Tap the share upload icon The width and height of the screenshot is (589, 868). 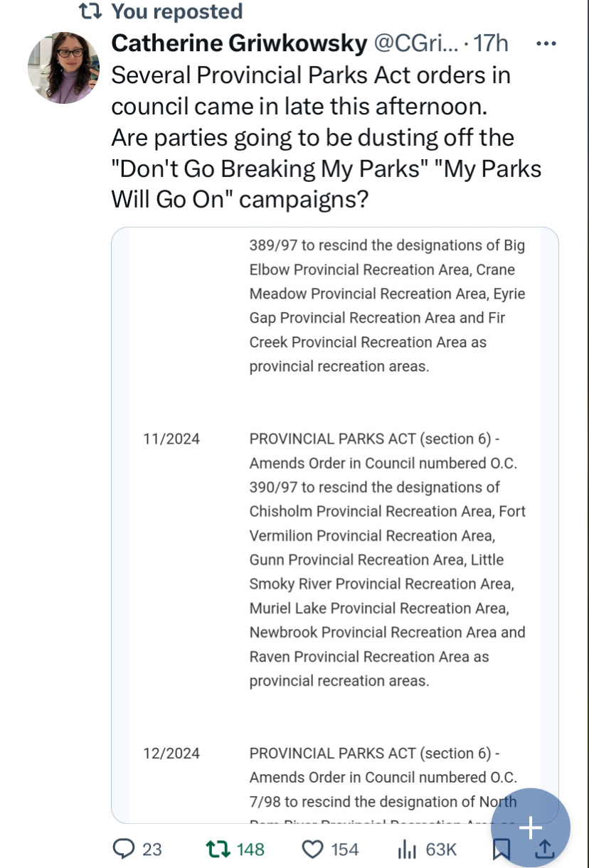pos(544,849)
